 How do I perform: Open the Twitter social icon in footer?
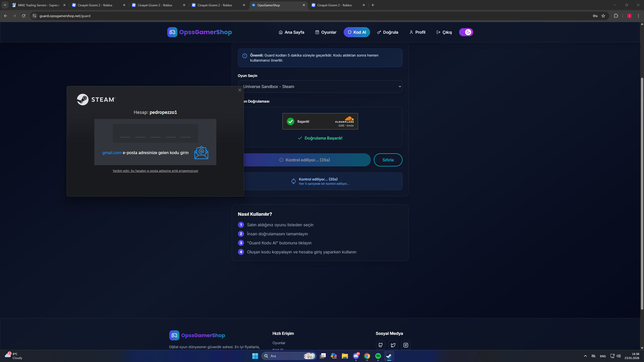[393, 345]
